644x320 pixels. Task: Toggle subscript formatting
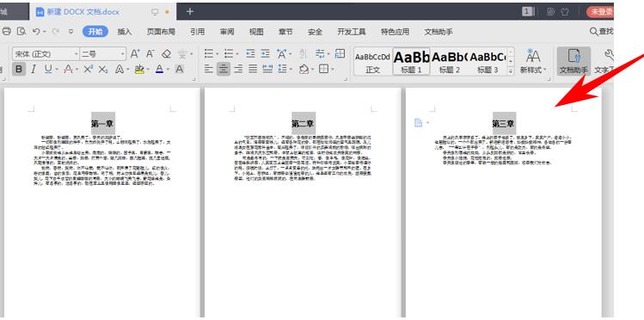point(103,69)
